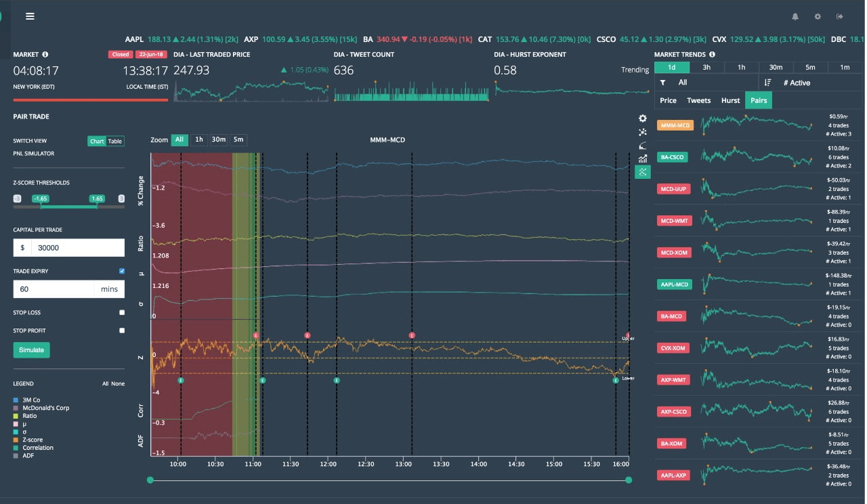Click the highlighted line-chart view icon
This screenshot has width=867, height=504.
pos(642,173)
